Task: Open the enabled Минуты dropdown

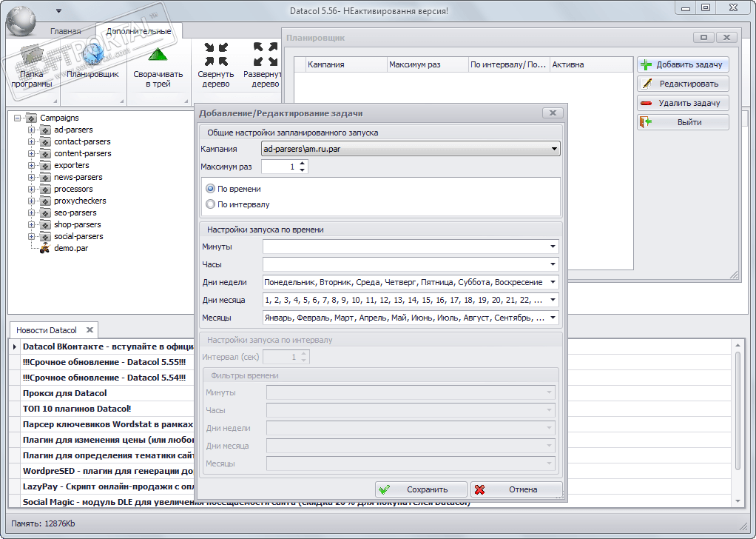Action: click(x=411, y=247)
